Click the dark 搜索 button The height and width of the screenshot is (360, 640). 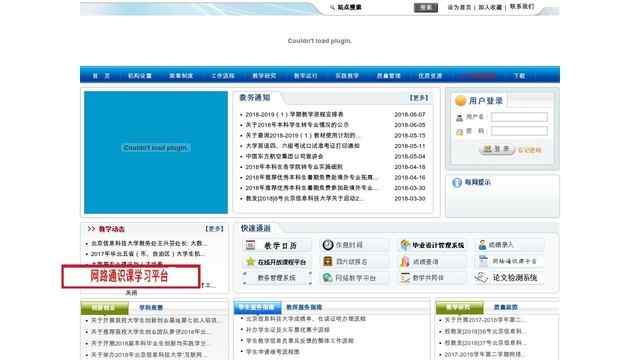[x=426, y=7]
